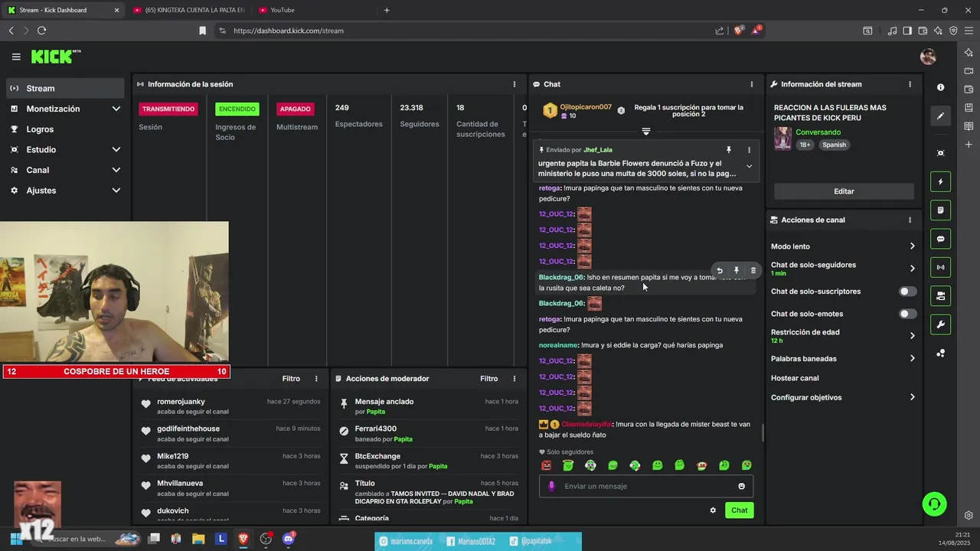Click the pencil edit icon in right toolbar
The width and height of the screenshot is (980, 551).
pyautogui.click(x=940, y=116)
